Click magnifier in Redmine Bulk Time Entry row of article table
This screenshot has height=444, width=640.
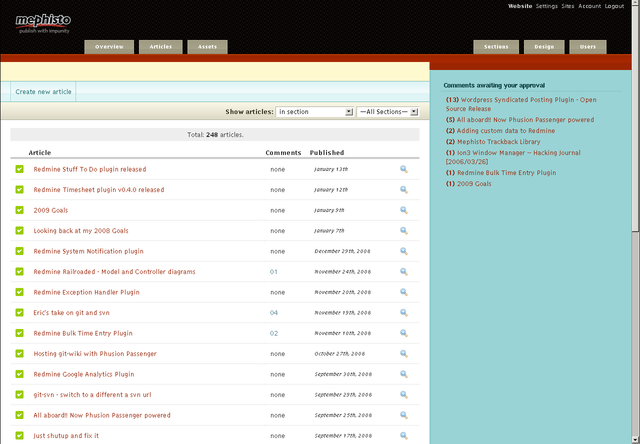coord(404,333)
